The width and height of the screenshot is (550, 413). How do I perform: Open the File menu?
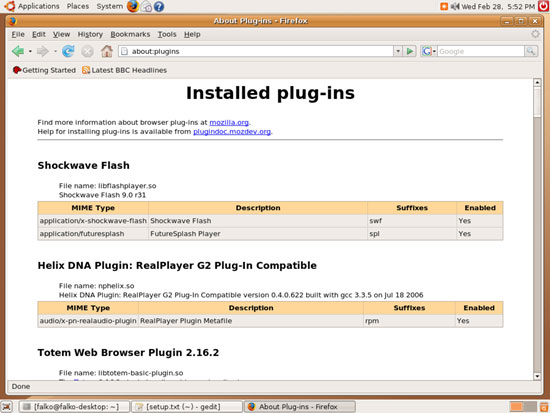point(18,34)
